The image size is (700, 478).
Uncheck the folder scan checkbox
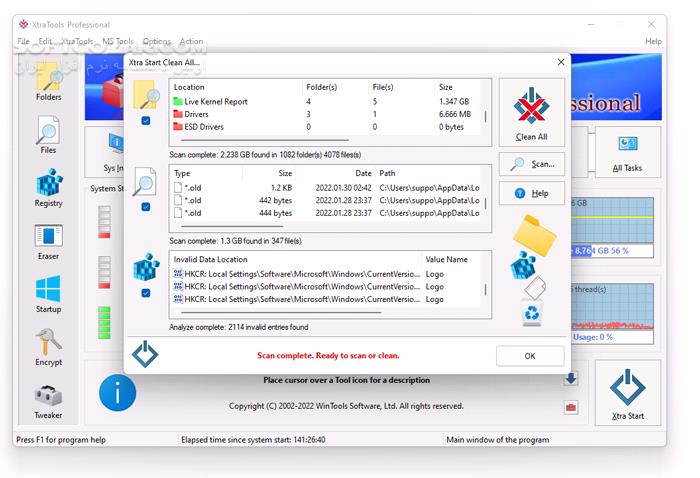(x=146, y=121)
